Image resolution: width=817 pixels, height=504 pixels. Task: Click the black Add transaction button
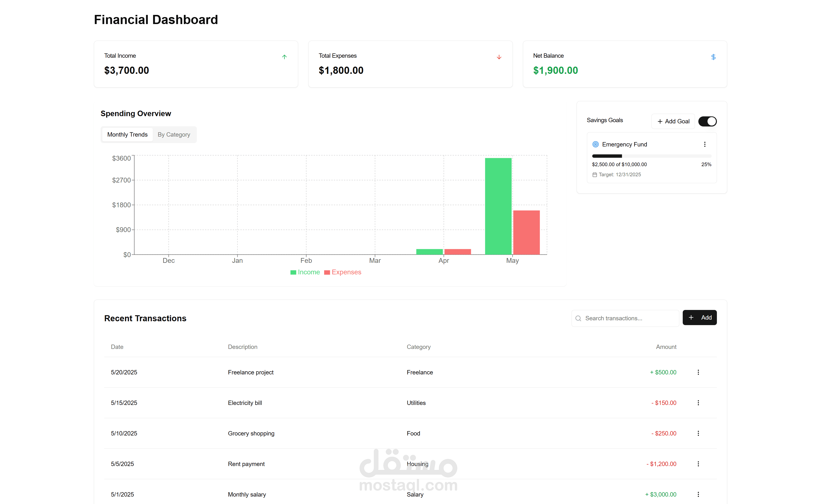[x=699, y=318]
